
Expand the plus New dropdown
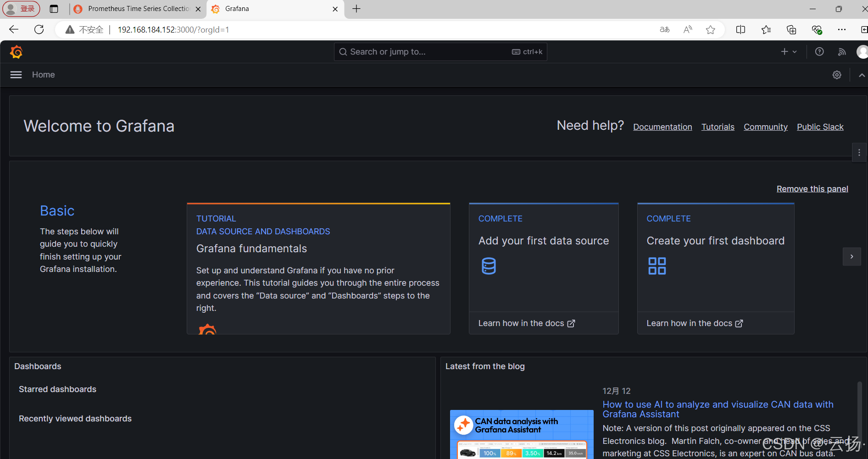click(x=789, y=52)
